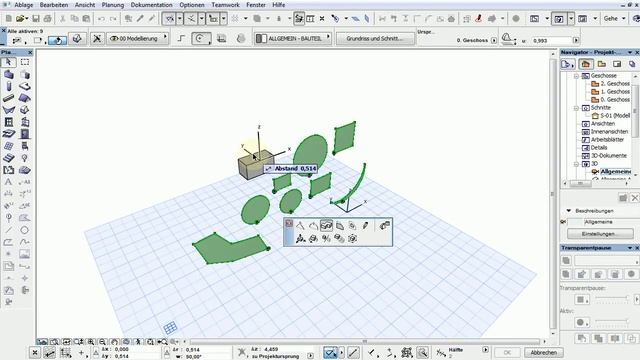Click the Project Map icon in Navigator
Viewport: 640px width, 360px height.
tap(585, 64)
